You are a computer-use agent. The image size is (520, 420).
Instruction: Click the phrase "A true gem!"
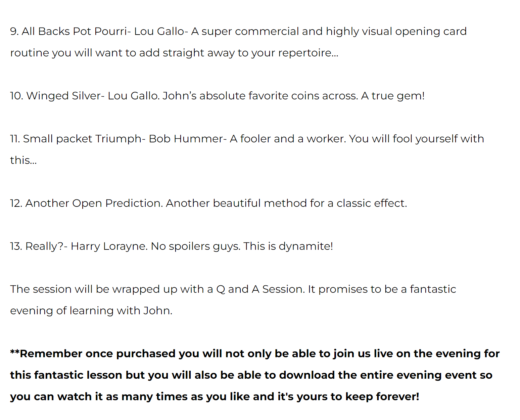[393, 96]
